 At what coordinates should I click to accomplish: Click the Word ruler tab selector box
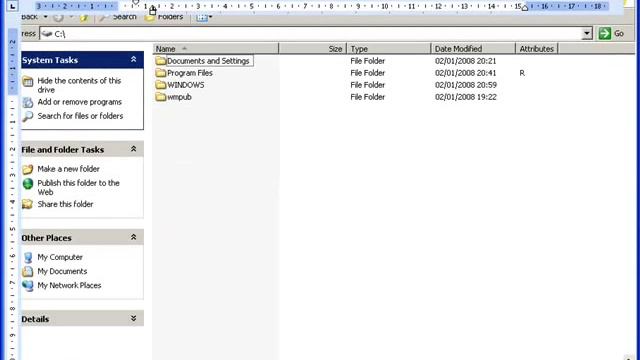13,6
